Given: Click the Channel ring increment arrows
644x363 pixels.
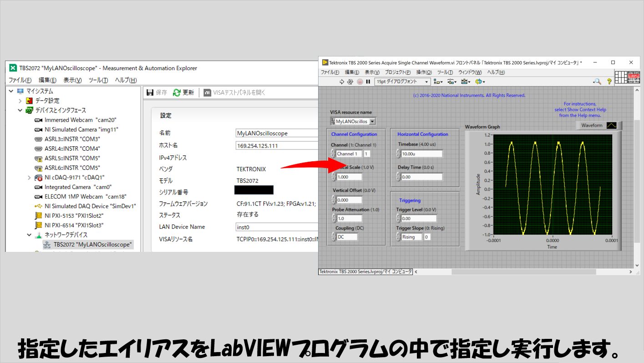Looking at the screenshot, I should point(333,153).
